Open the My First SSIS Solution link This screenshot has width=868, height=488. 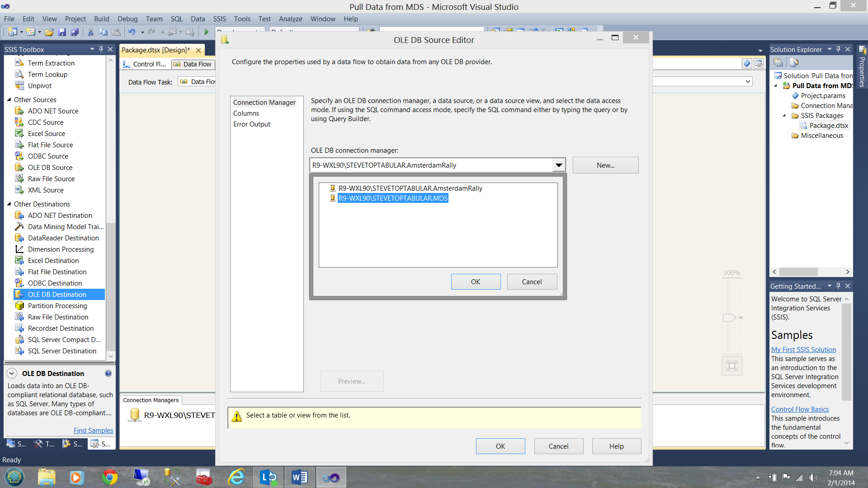[x=803, y=349]
